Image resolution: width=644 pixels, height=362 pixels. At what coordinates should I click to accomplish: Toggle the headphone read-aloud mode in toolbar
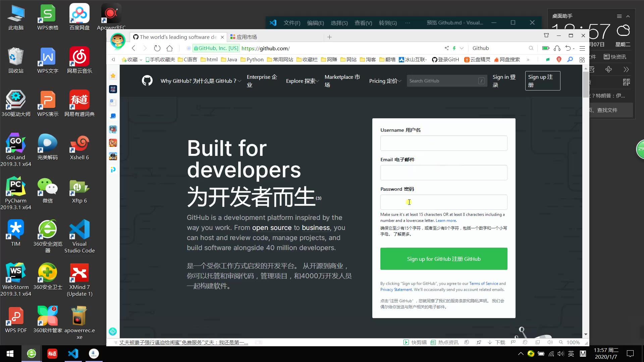[557, 48]
